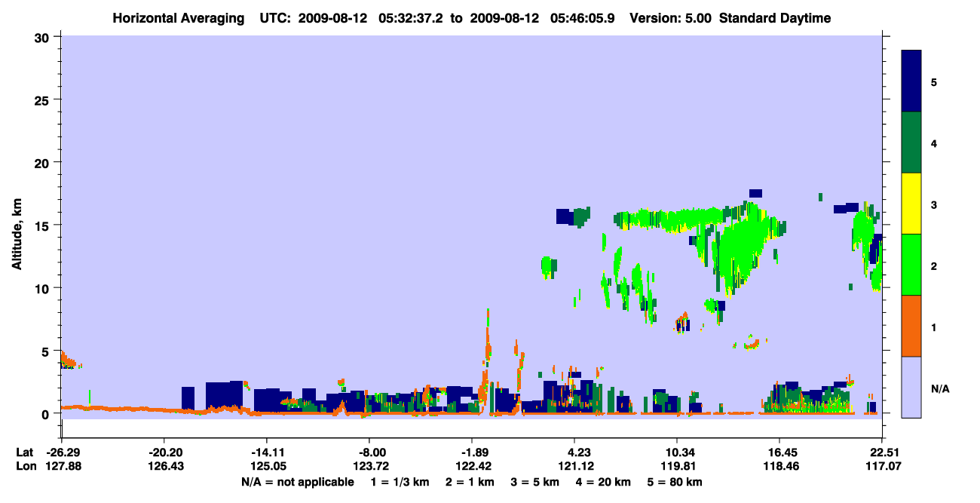980x503 pixels.
Task: Click the yellow level 3 color swatch
Action: [x=911, y=204]
